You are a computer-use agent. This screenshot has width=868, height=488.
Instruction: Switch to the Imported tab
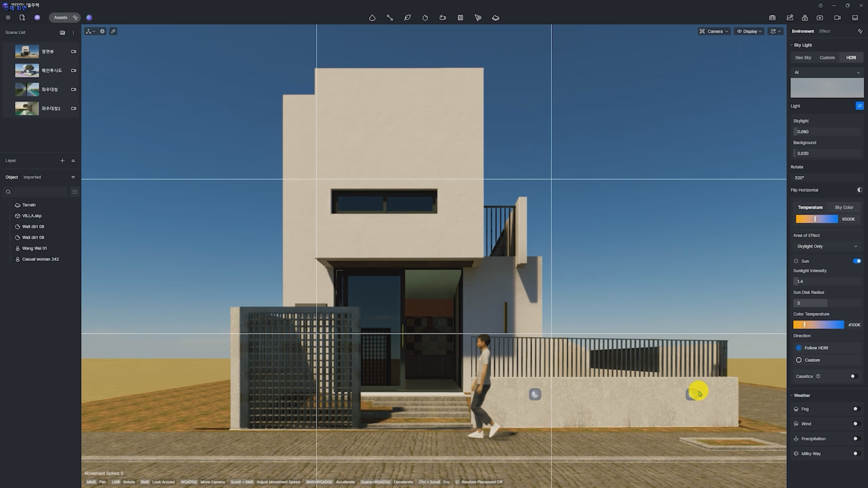(32, 177)
